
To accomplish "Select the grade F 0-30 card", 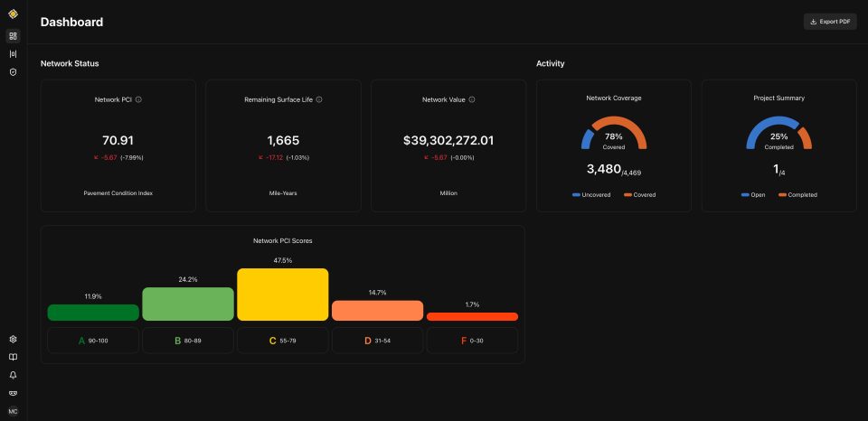I will pos(472,341).
